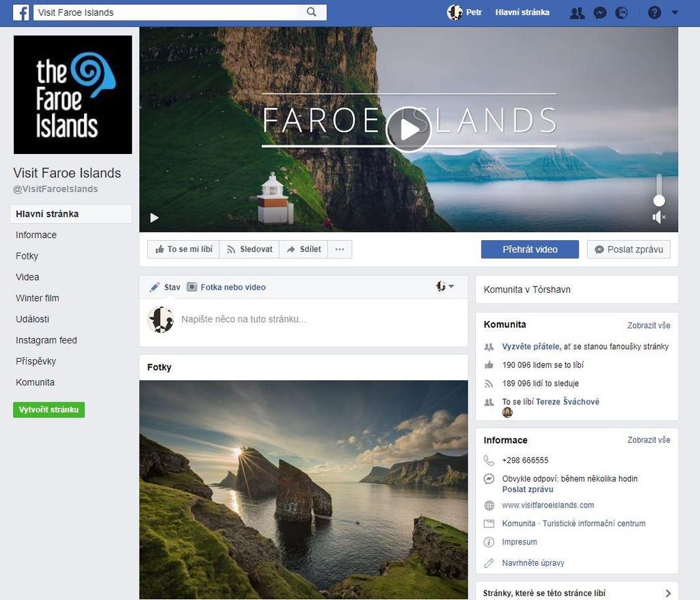Click the Visit Faroe Islands search field
Viewport: 700px width, 600px height.
(165, 12)
